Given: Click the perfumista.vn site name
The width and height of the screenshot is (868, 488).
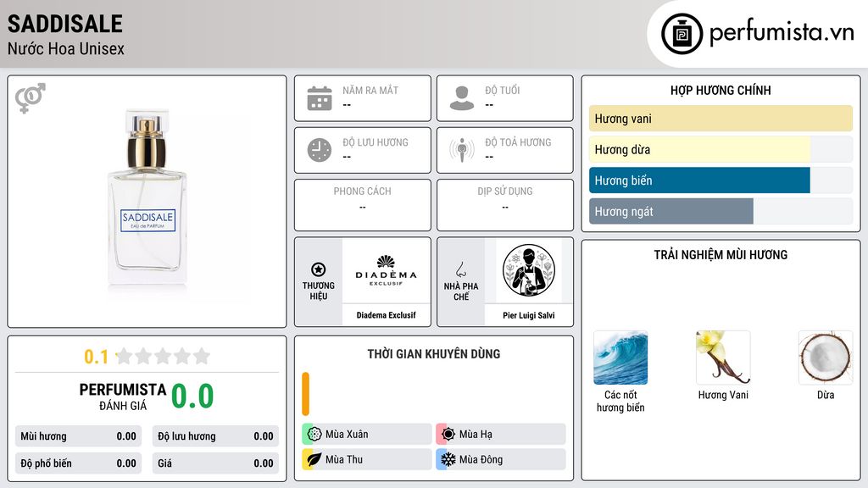Looking at the screenshot, I should (782, 33).
